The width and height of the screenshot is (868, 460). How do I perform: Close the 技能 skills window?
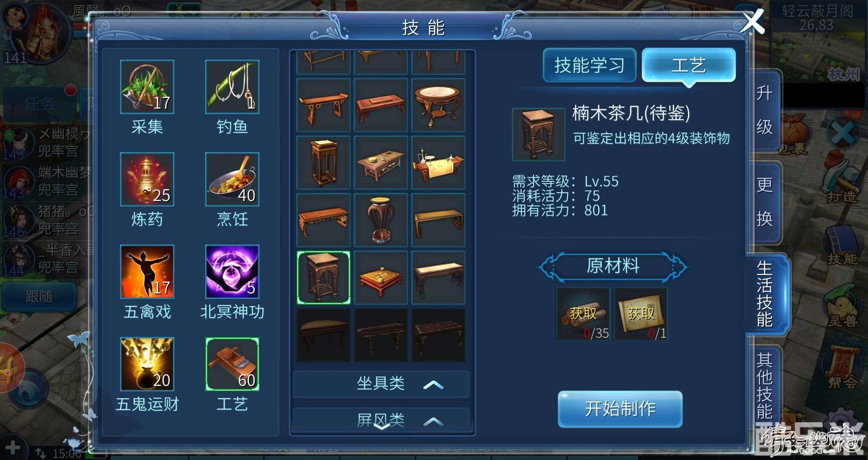(753, 21)
